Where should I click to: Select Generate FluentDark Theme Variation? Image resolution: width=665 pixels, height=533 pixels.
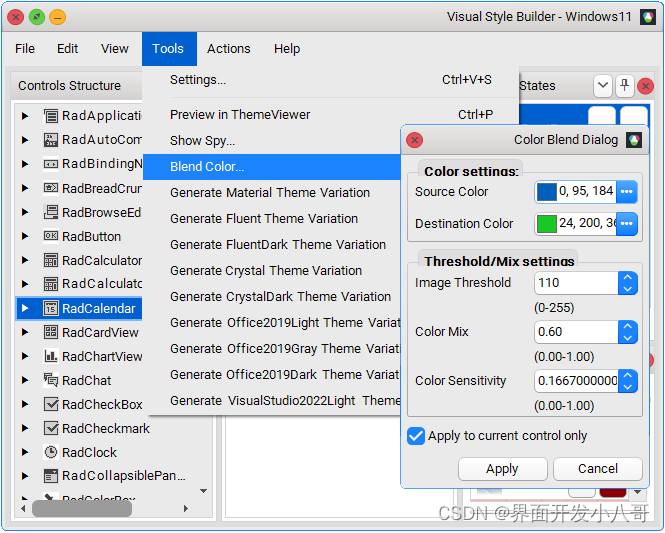[272, 245]
